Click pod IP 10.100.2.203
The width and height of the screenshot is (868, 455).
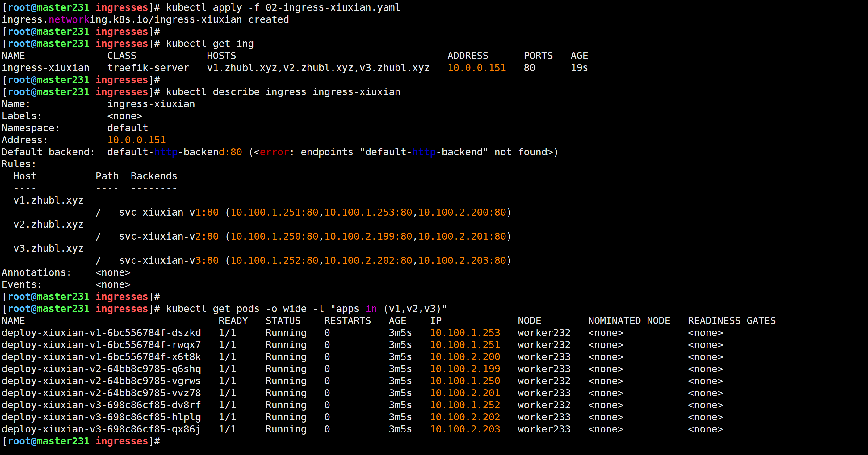465,429
